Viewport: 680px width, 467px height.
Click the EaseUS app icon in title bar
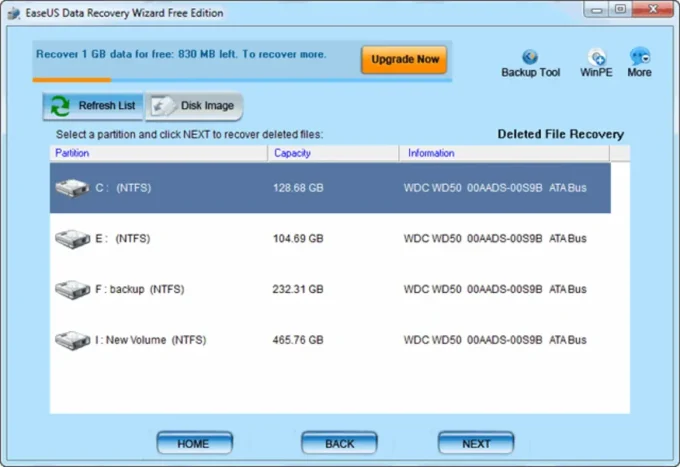tap(13, 13)
